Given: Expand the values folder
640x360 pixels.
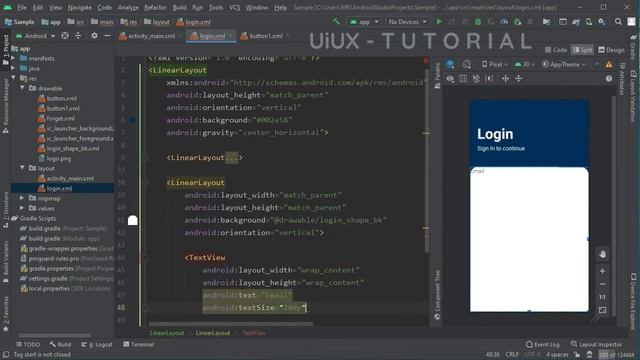Looking at the screenshot, I should tap(22, 208).
